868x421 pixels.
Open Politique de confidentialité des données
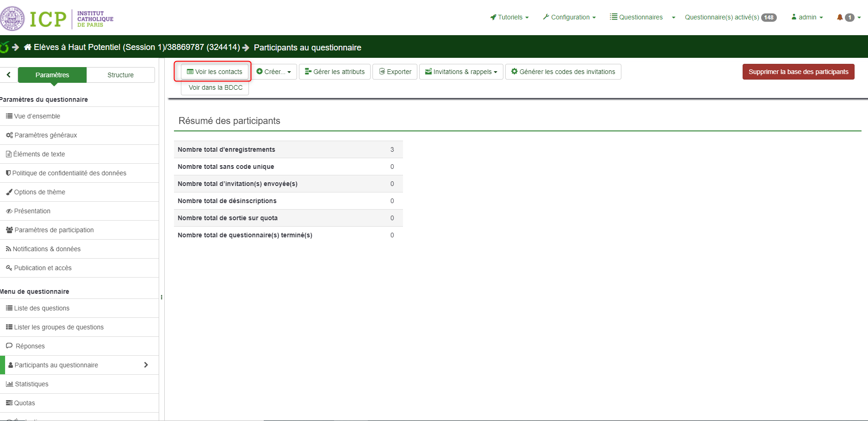[x=69, y=173]
